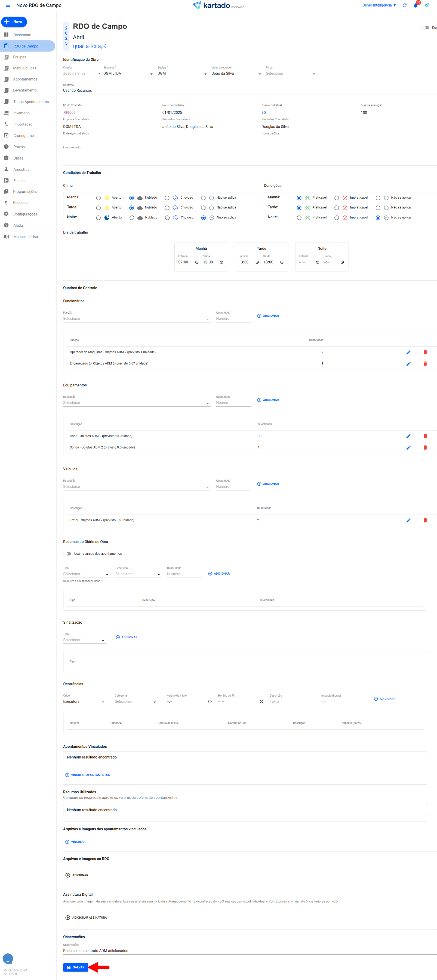
Task: Open contract number 789000 link
Action: 69,113
